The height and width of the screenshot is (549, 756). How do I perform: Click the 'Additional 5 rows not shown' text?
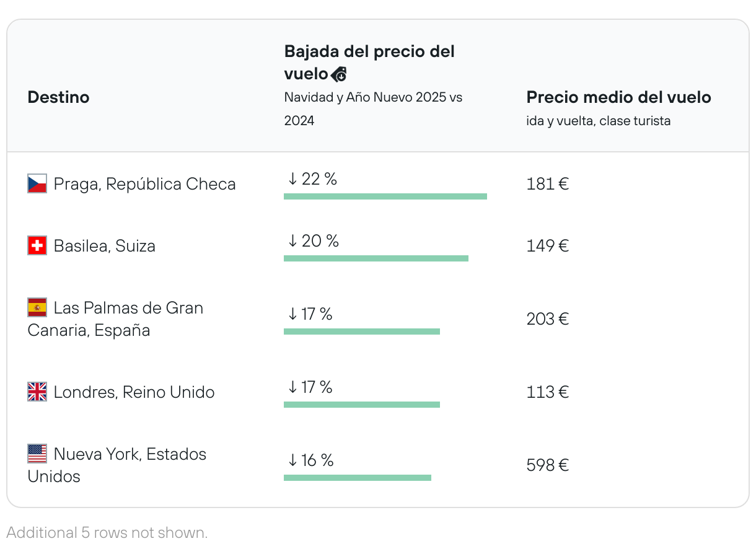[107, 532]
